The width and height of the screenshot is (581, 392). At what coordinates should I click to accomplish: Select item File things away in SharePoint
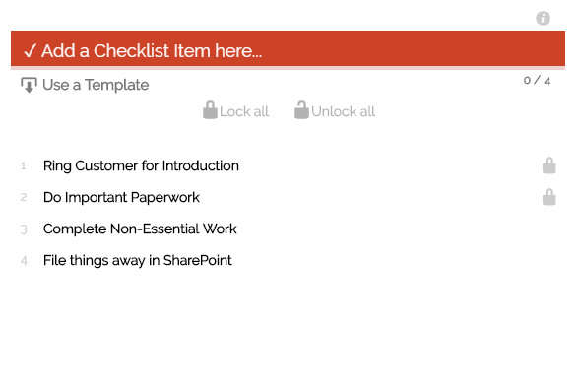(138, 260)
